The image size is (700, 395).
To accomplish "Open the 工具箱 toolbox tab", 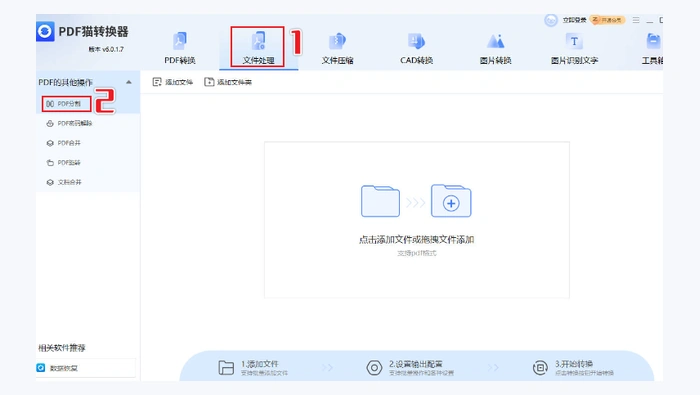I will (652, 48).
